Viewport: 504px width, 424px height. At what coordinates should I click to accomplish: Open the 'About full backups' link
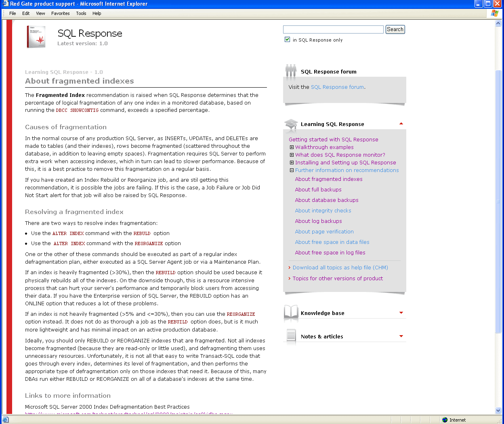tap(318, 189)
